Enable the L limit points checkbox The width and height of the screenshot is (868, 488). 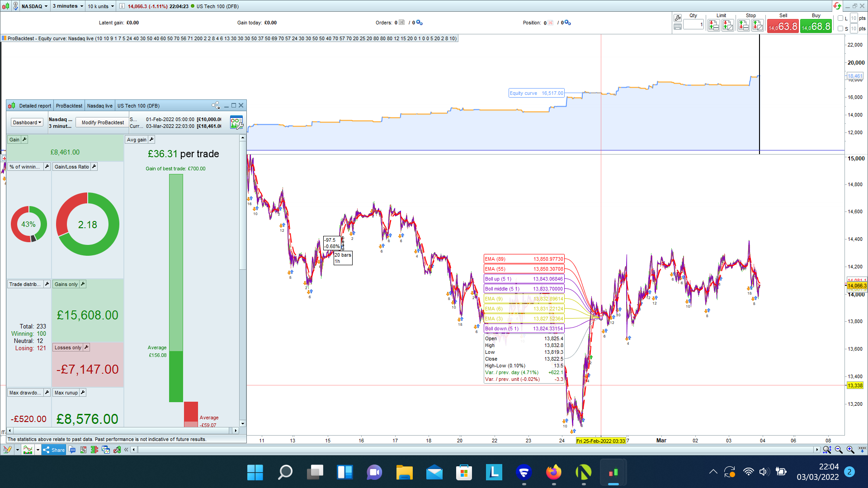coord(840,19)
